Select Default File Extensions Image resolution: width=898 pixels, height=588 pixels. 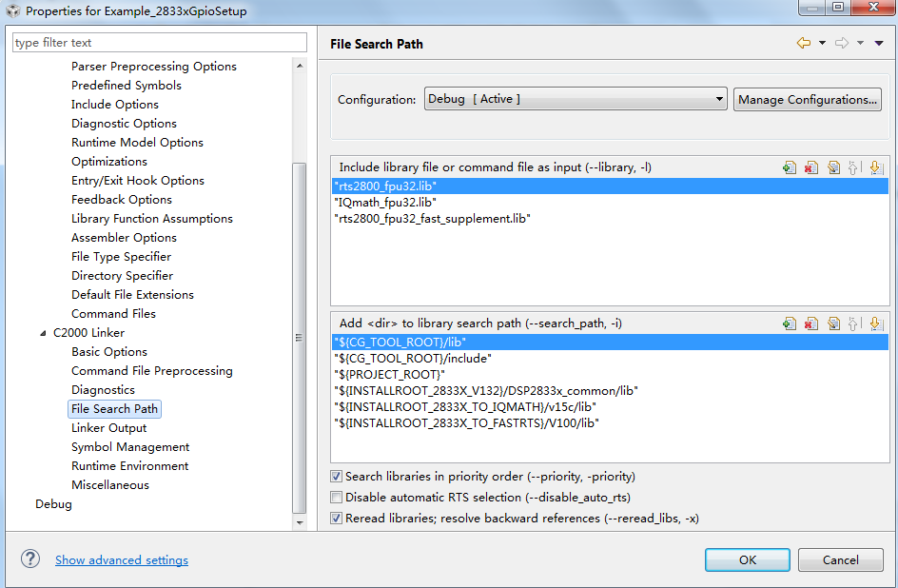(132, 294)
